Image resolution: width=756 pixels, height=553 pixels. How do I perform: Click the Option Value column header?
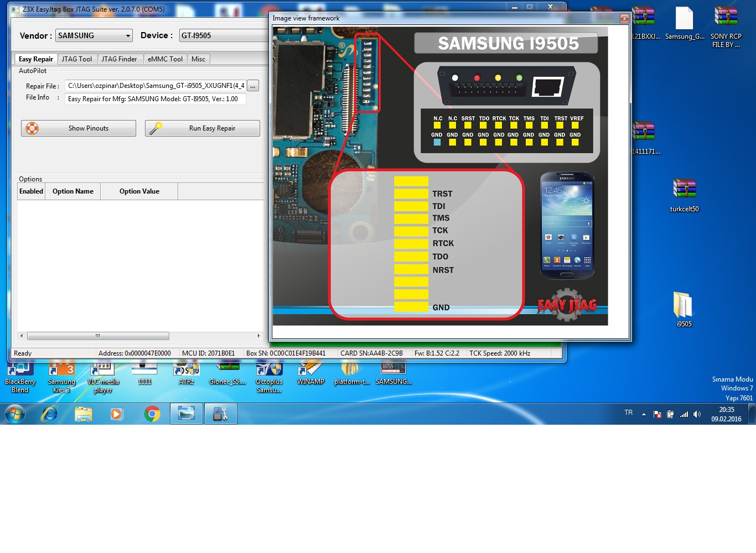point(139,191)
